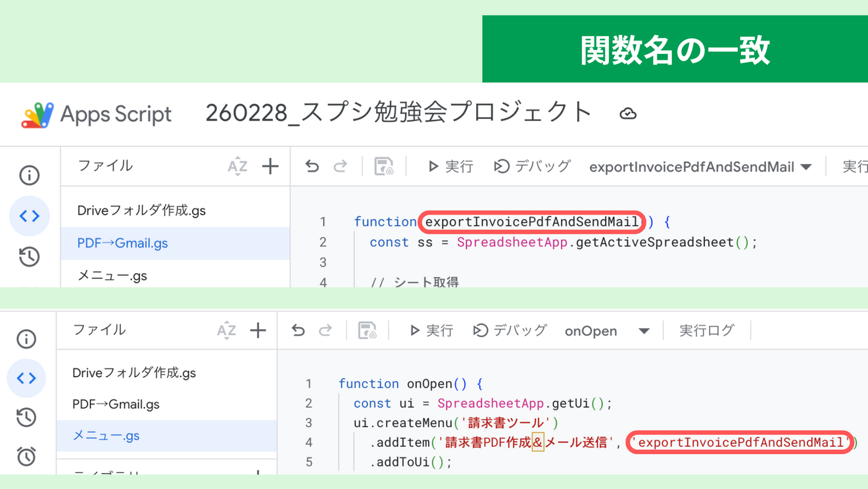Open Overview info icon in lower sidebar
The image size is (868, 489).
click(x=26, y=339)
